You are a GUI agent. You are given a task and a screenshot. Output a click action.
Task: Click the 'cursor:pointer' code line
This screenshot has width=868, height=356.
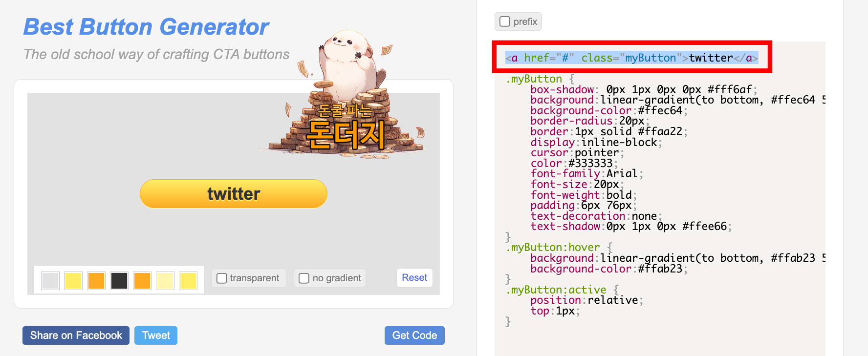point(577,153)
